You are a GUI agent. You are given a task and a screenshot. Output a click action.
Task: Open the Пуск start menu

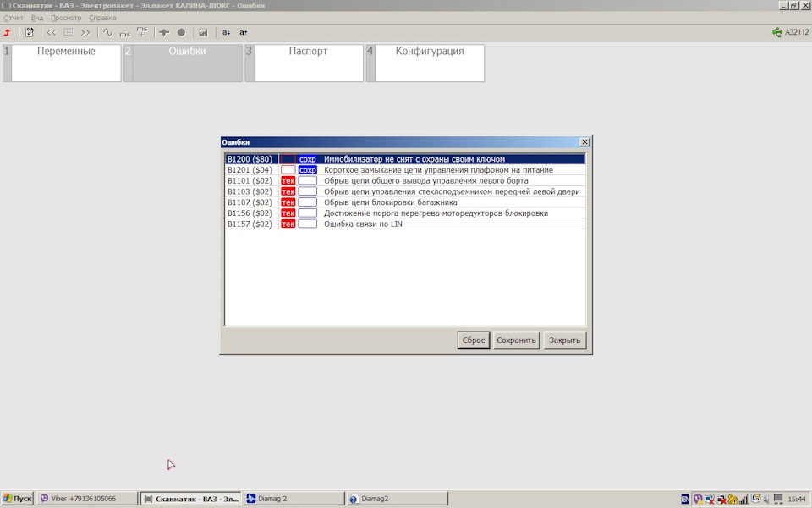click(x=17, y=499)
